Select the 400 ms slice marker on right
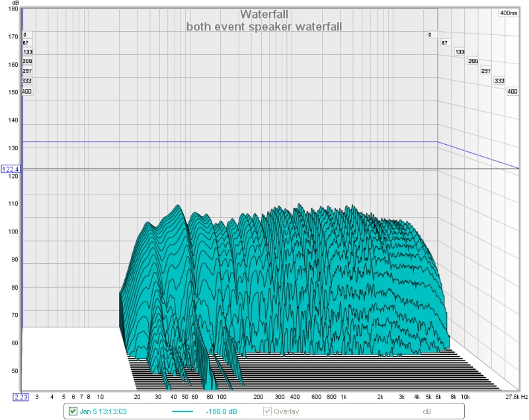Screen dimensions: 529x420 512,91
